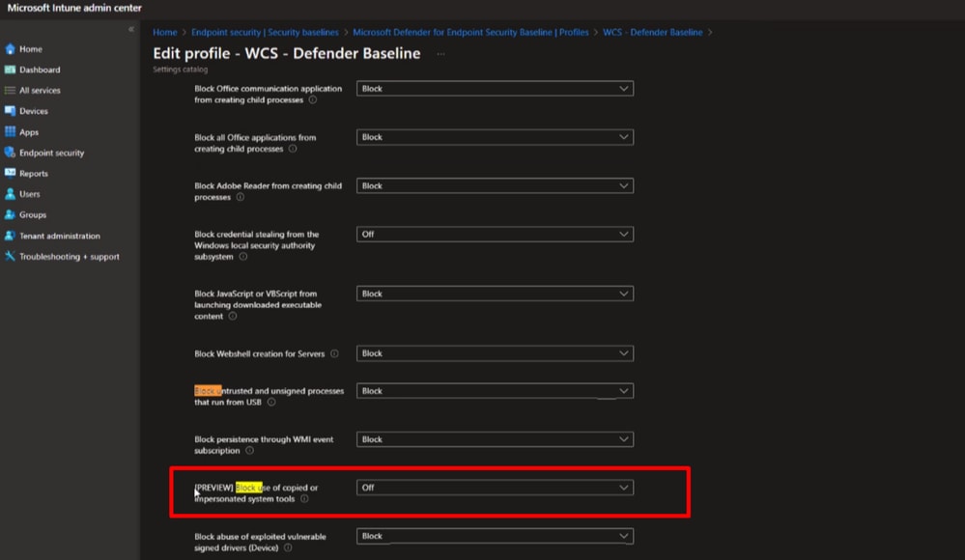Open Troubleshooting + support in the sidebar
Viewport: 965px width, 560px height.
(x=70, y=257)
